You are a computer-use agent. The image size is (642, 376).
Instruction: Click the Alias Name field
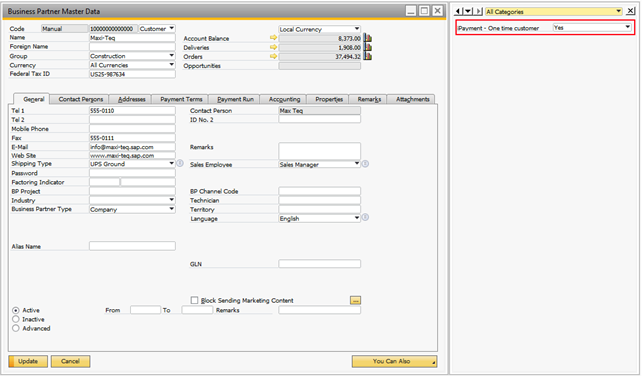click(132, 246)
